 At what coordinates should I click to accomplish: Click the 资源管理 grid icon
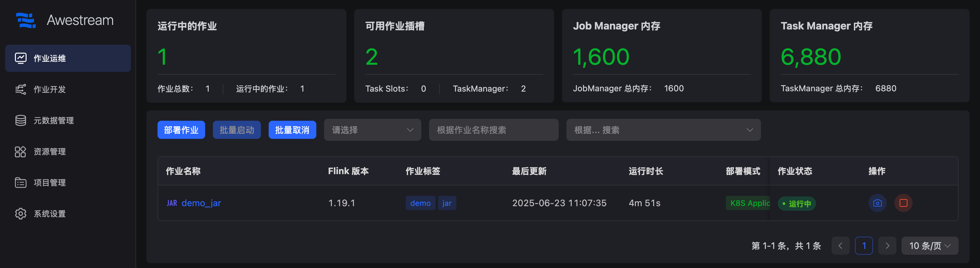pos(20,152)
